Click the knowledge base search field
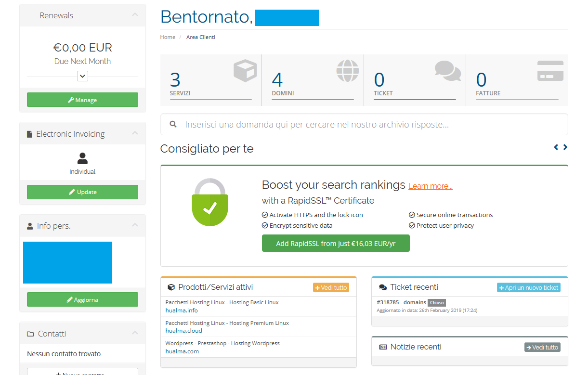 tap(364, 125)
